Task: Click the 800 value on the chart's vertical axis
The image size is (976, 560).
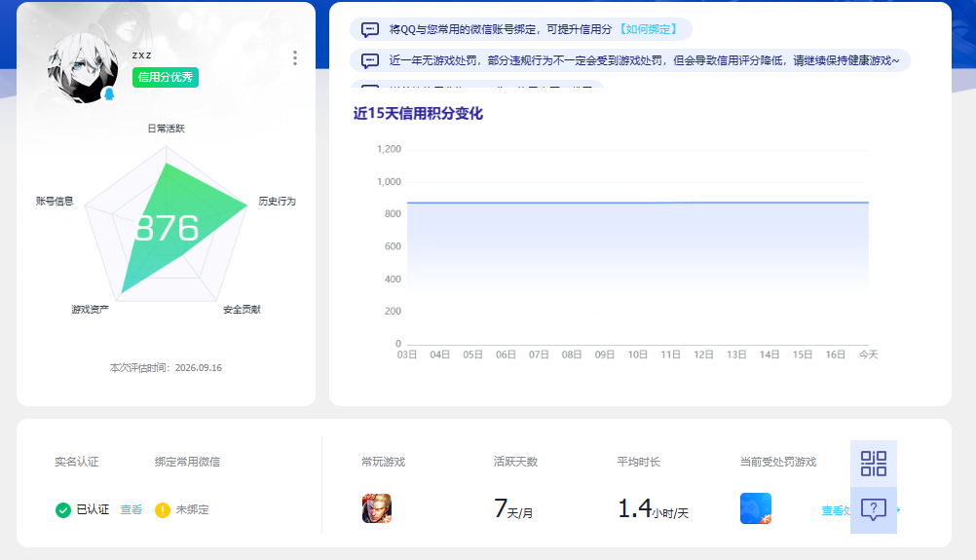Action: tap(393, 214)
